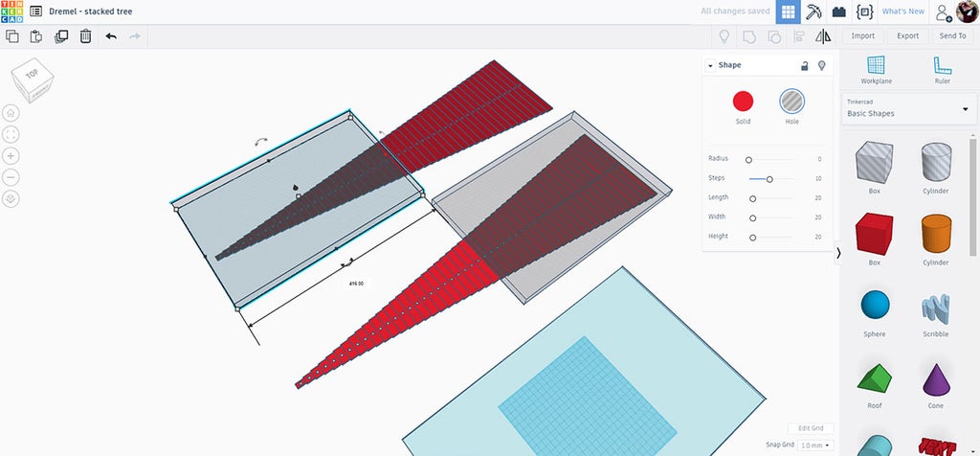The width and height of the screenshot is (980, 456).
Task: Switch to orthographic view icon
Action: coord(11,199)
